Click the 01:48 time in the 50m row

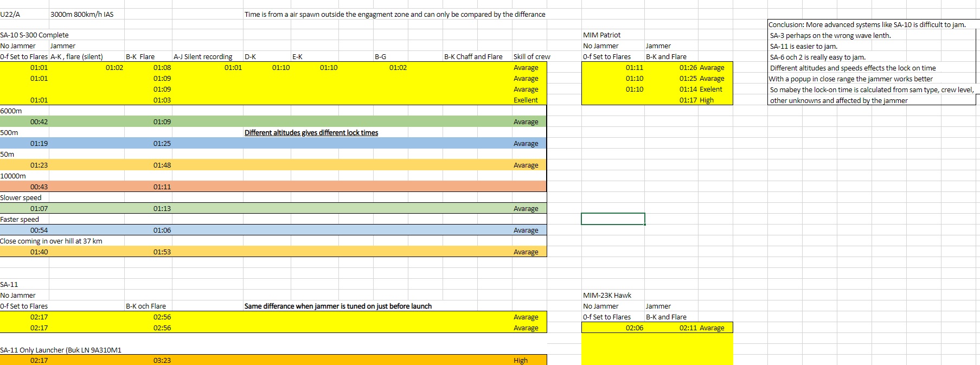point(162,165)
